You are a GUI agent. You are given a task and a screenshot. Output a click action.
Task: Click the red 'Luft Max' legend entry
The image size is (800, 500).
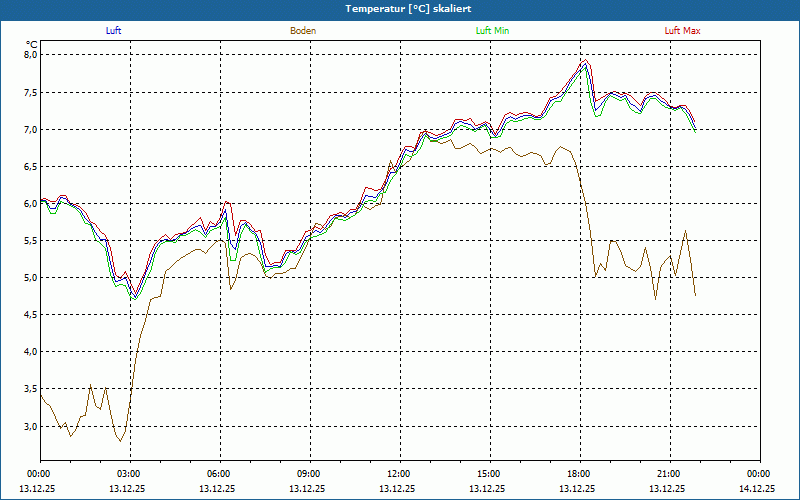click(682, 31)
